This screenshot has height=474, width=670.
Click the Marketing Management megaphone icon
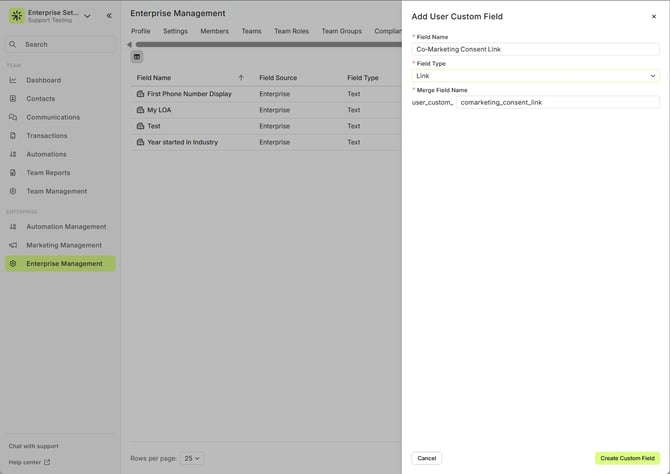point(13,245)
